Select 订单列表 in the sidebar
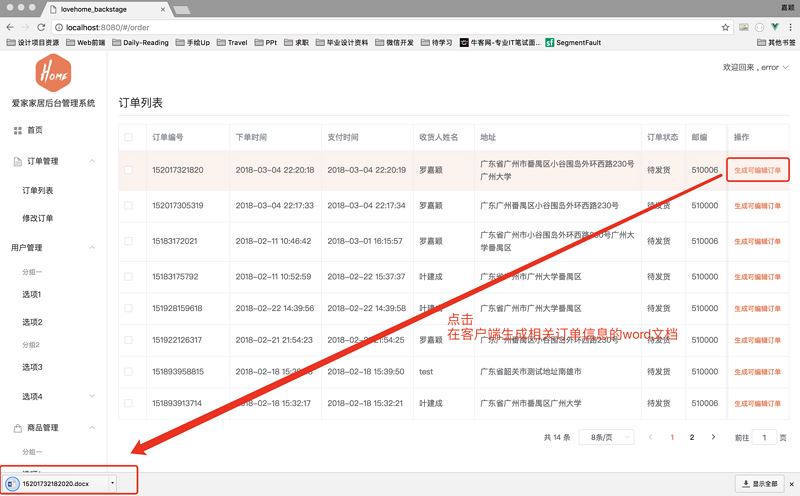This screenshot has width=800, height=496. [38, 190]
